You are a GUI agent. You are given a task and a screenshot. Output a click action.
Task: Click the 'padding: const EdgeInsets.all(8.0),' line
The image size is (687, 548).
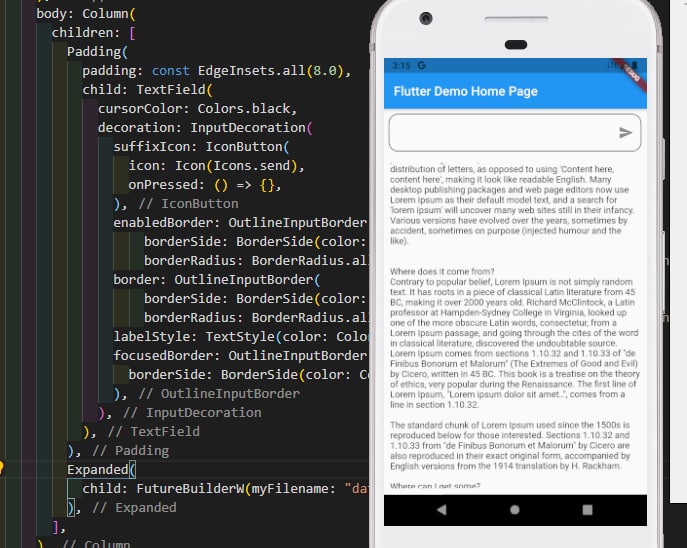point(217,71)
